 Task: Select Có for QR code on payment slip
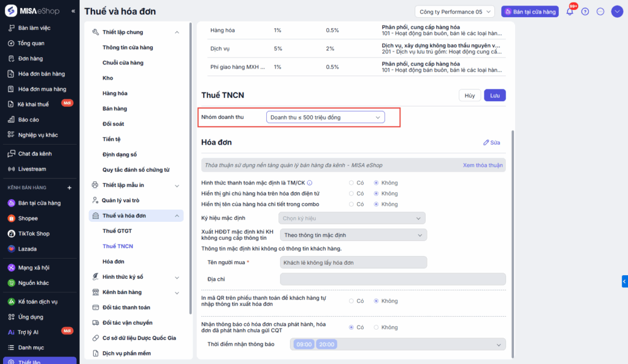pyautogui.click(x=351, y=301)
